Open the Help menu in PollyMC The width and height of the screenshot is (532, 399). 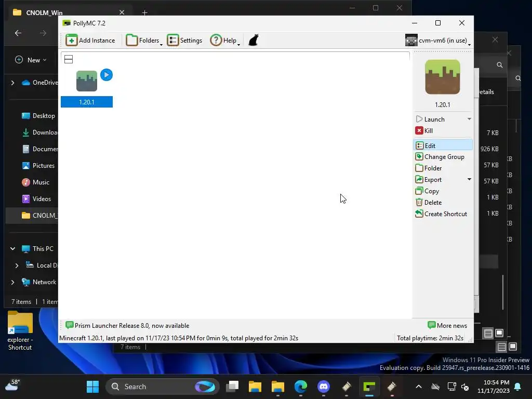pos(225,41)
